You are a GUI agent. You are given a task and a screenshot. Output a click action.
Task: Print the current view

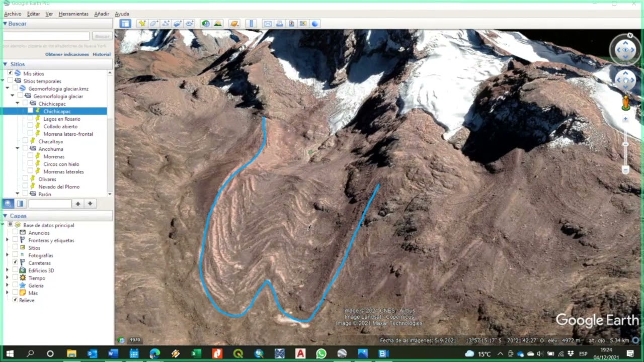tap(280, 24)
